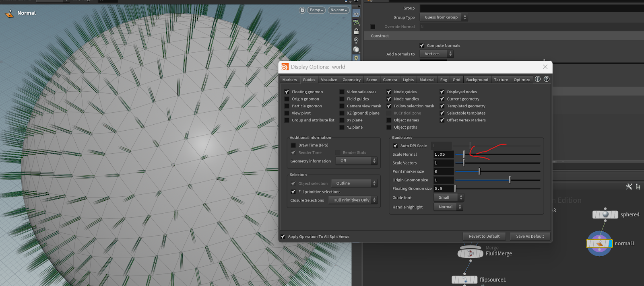Click Save As Default button
Image resolution: width=644 pixels, height=286 pixels.
[530, 237]
